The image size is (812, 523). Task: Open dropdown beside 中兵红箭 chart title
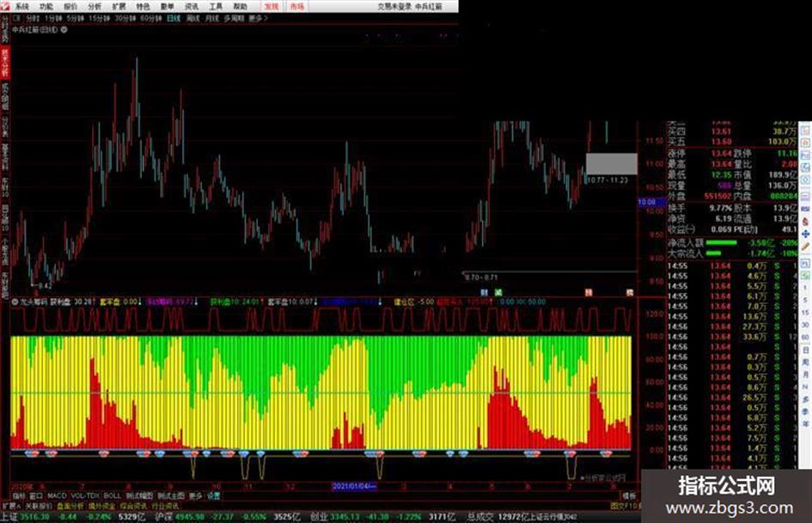click(64, 30)
